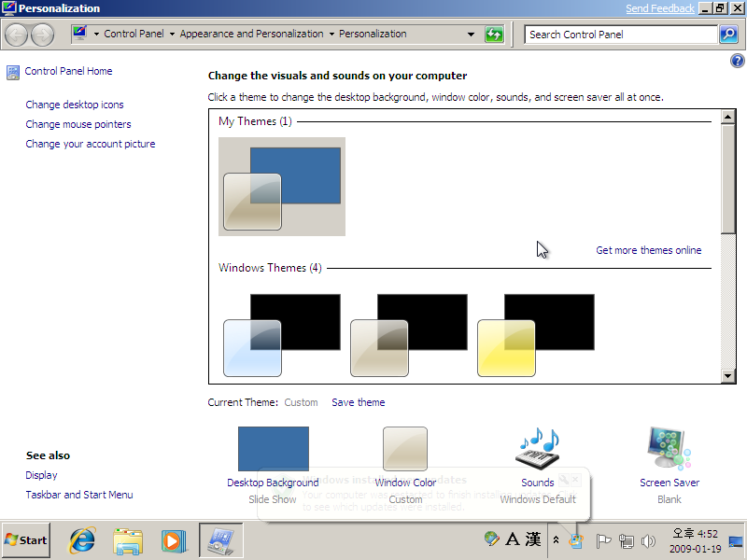Click the address bar location icon
Image resolution: width=747 pixels, height=560 pixels.
tap(80, 34)
